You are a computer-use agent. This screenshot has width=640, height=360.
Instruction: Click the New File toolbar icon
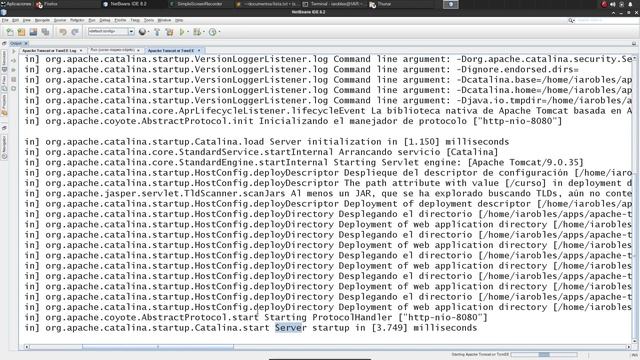pyautogui.click(x=10, y=32)
